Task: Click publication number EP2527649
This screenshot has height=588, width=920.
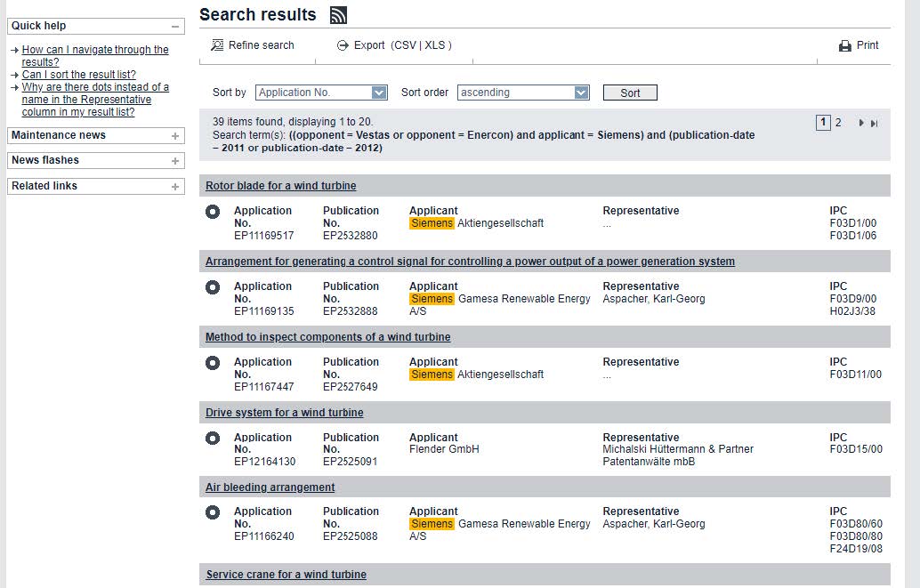Action: tap(351, 387)
